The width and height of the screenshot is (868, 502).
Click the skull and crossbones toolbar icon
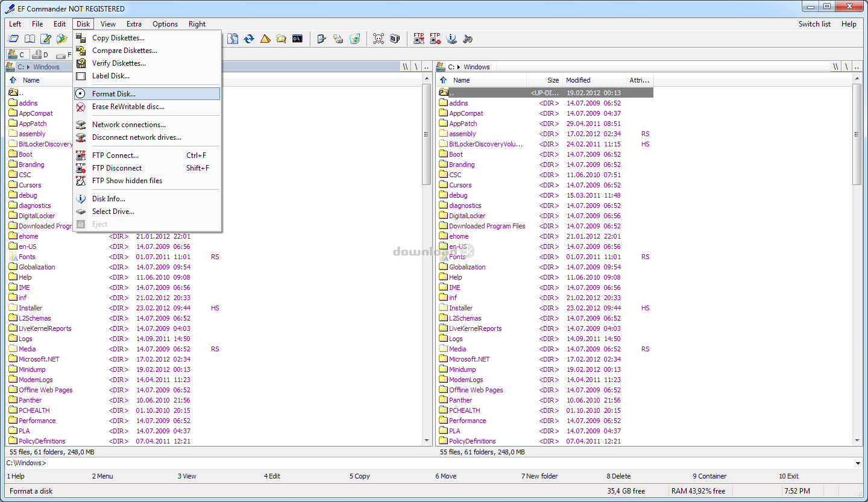[x=379, y=39]
